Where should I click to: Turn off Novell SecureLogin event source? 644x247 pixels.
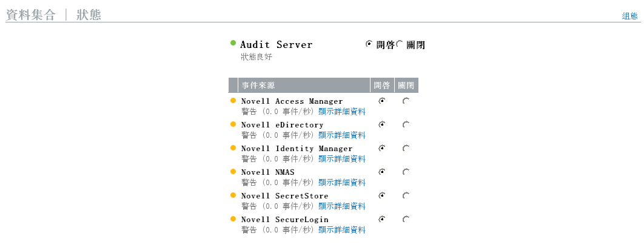click(406, 220)
